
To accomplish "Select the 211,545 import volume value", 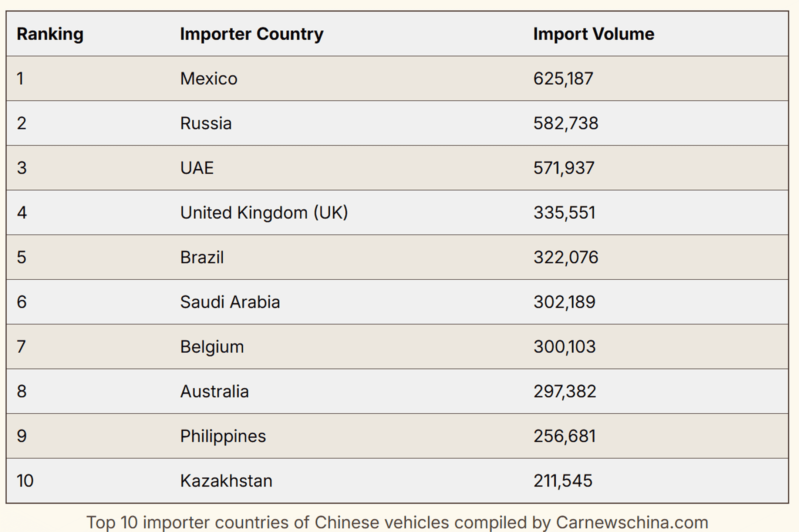I will pyautogui.click(x=563, y=481).
